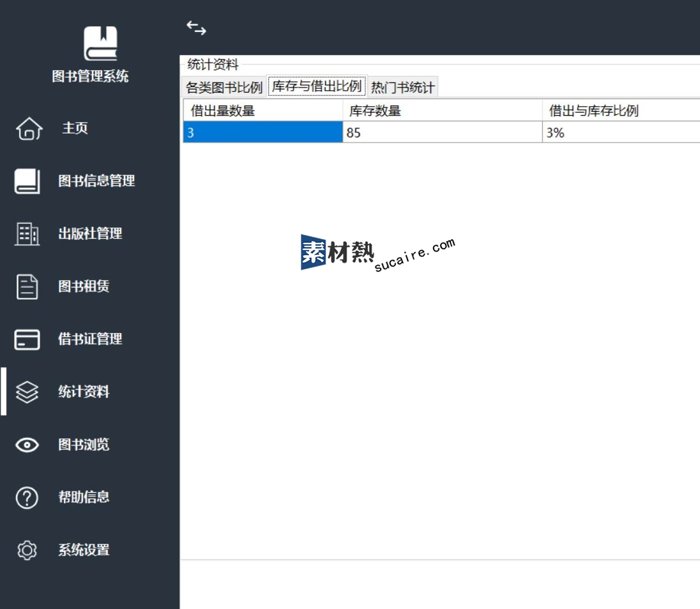Open the 主页 menu item

point(75,128)
